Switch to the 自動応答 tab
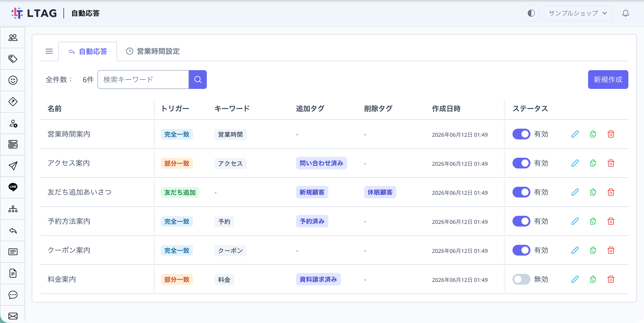Screen dimensions: 644x323 click(x=88, y=51)
